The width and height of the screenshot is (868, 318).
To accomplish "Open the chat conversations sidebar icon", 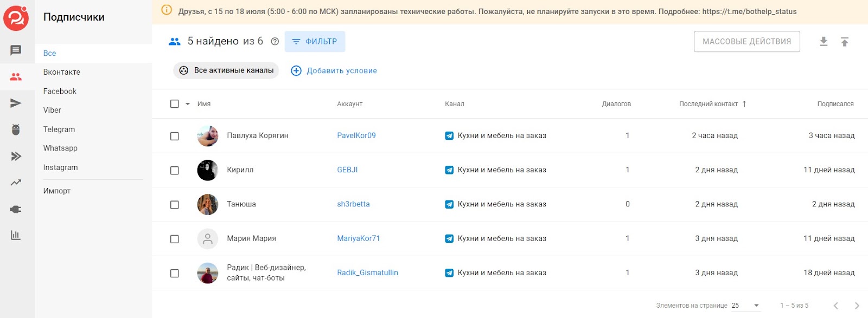I will click(16, 50).
